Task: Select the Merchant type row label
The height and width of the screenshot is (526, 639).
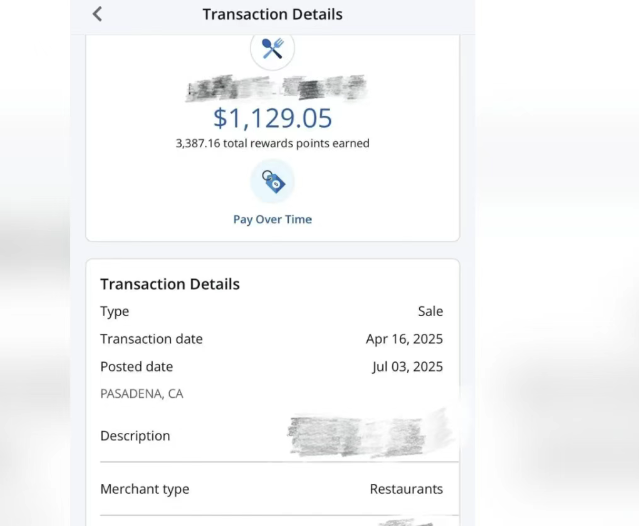Action: [145, 489]
